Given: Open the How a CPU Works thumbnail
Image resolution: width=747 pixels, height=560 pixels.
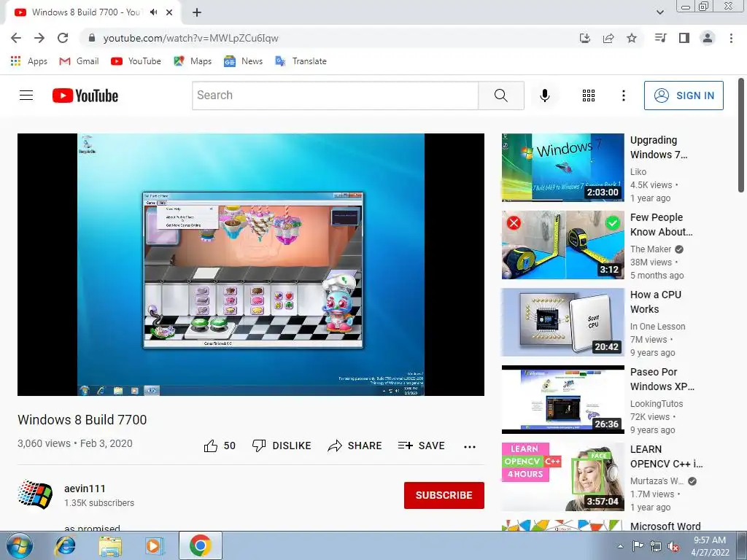Looking at the screenshot, I should (562, 322).
